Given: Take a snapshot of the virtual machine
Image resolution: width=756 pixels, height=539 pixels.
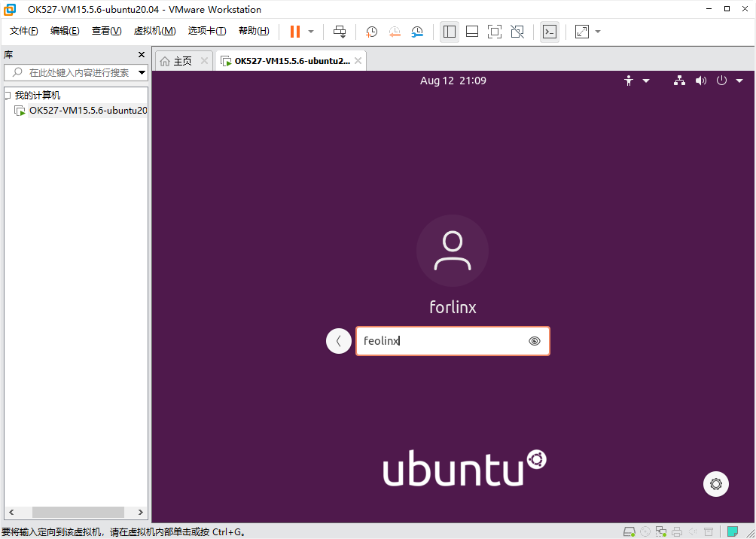Looking at the screenshot, I should coord(371,32).
